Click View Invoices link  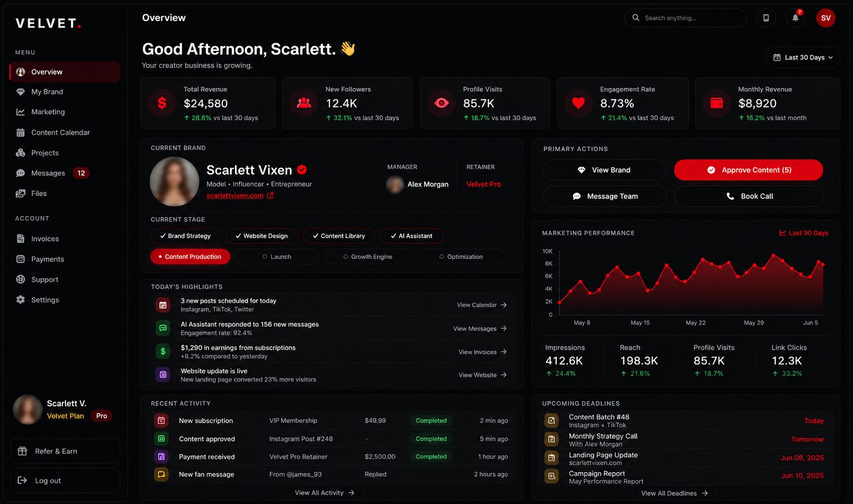(483, 352)
